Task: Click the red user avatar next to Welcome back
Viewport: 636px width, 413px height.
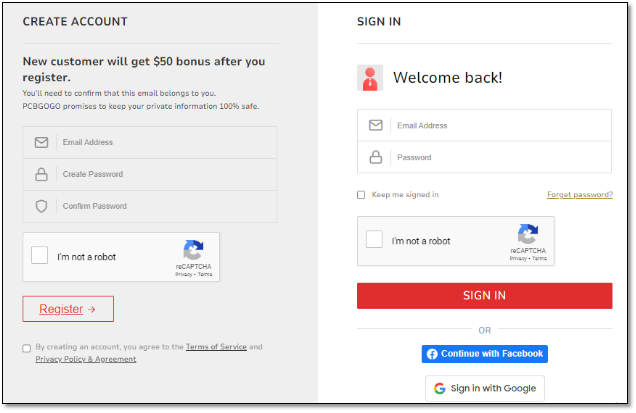Action: coord(370,78)
